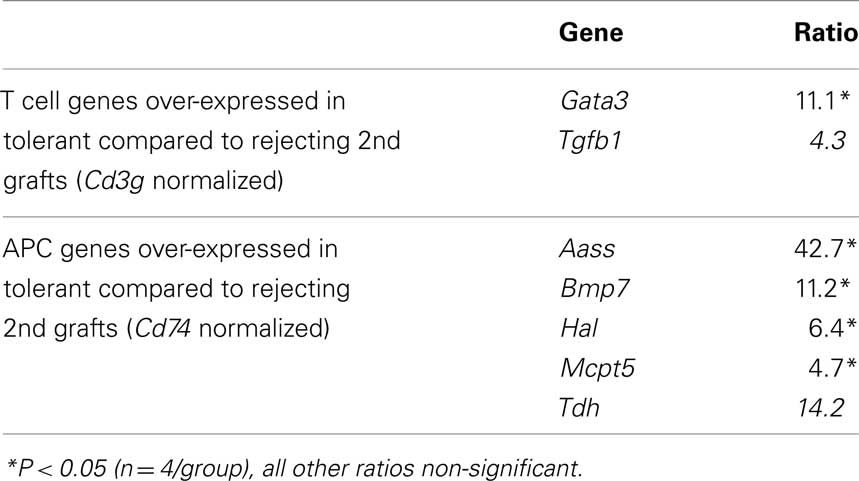
Task: Click the 4.7* ratio value
Action: tap(832, 368)
